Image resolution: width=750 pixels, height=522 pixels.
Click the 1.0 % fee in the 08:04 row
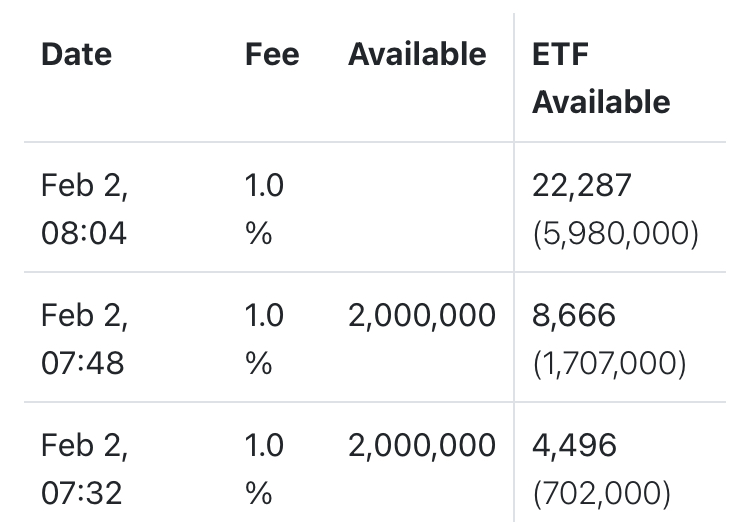pyautogui.click(x=264, y=209)
